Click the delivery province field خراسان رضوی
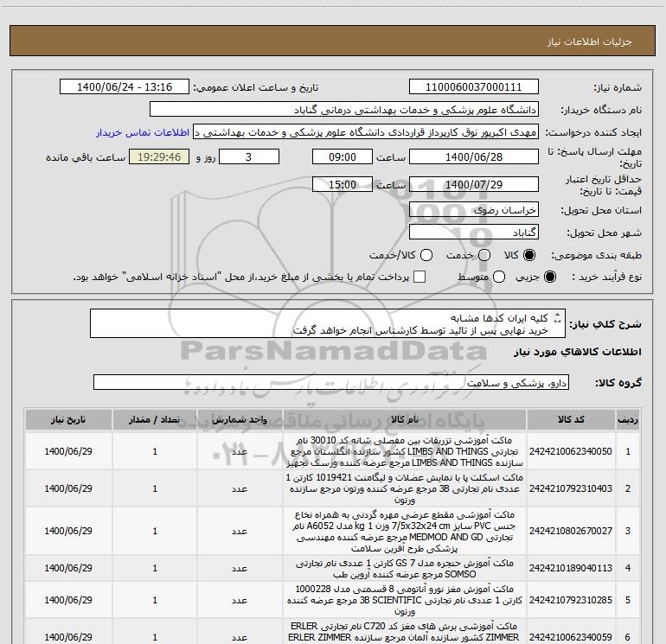Screen dimensions: 666x644 pos(474,210)
